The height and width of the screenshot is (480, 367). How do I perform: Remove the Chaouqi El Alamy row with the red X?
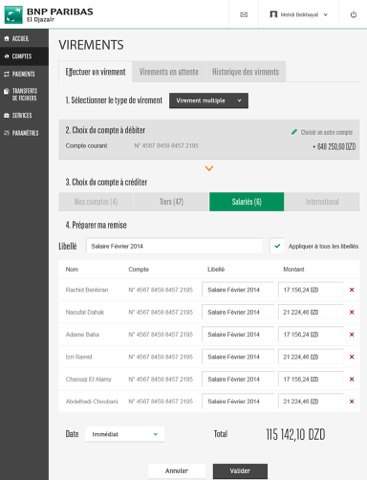pyautogui.click(x=352, y=379)
